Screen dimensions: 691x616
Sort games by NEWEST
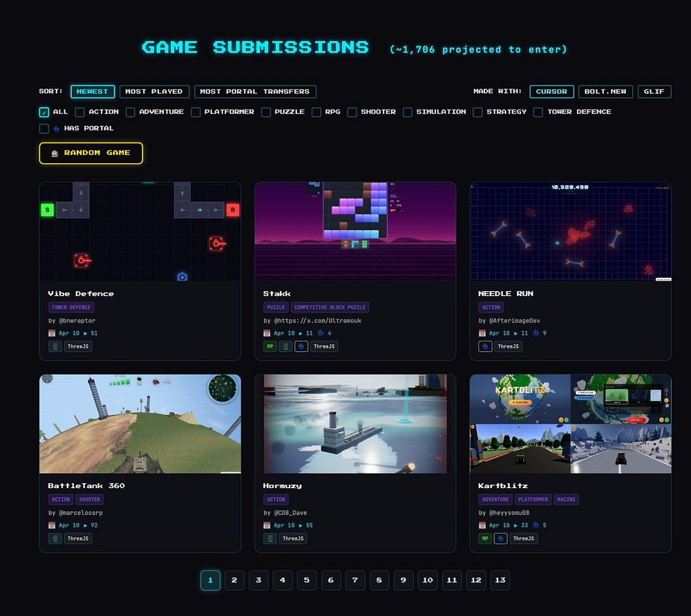coord(93,91)
